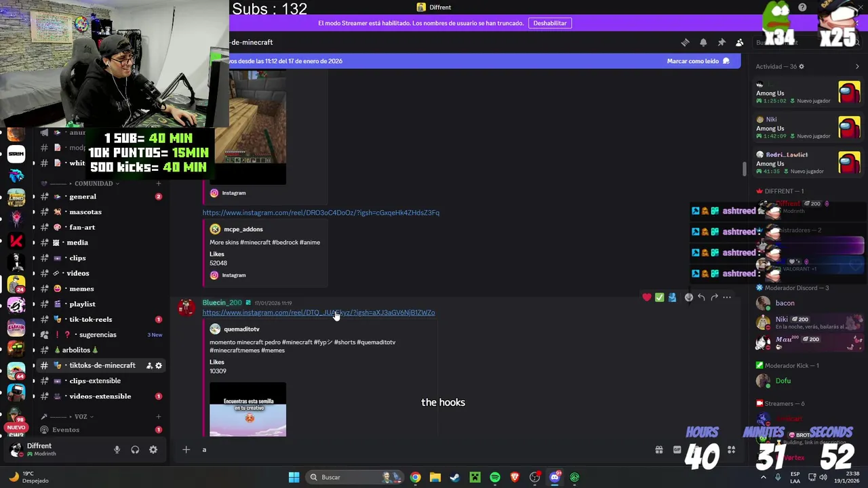Edit tiktoks-de-minecraft channel gear icon
This screenshot has height=488, width=868.
(159, 365)
